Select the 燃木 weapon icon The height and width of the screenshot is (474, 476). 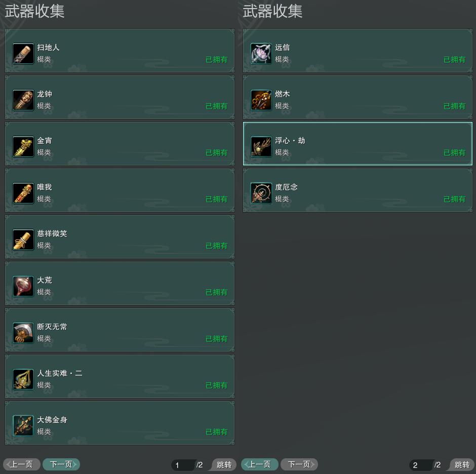pos(261,100)
